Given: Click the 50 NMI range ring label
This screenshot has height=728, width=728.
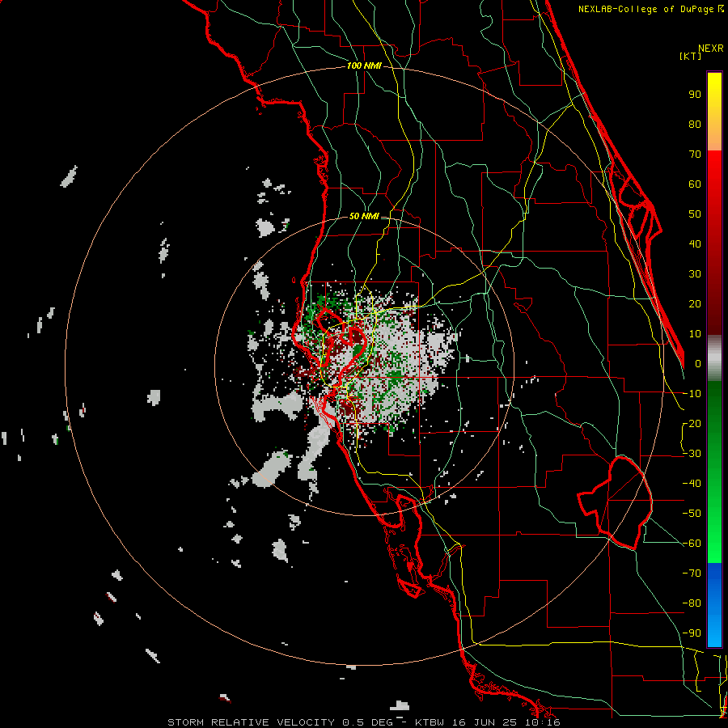Looking at the screenshot, I should 364,216.
